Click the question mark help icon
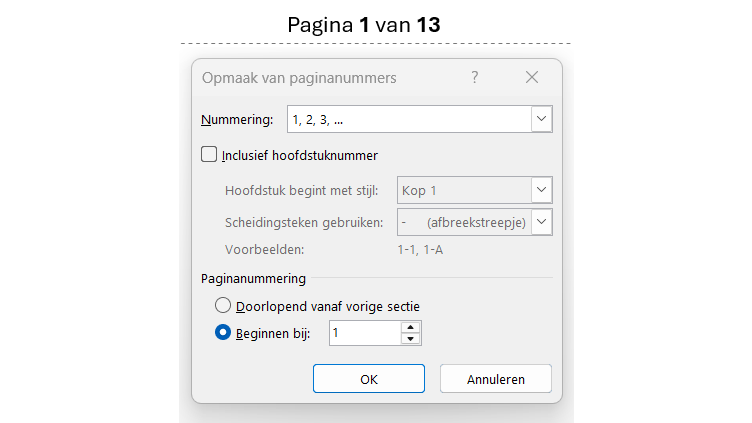Image resolution: width=752 pixels, height=423 pixels. 475,77
